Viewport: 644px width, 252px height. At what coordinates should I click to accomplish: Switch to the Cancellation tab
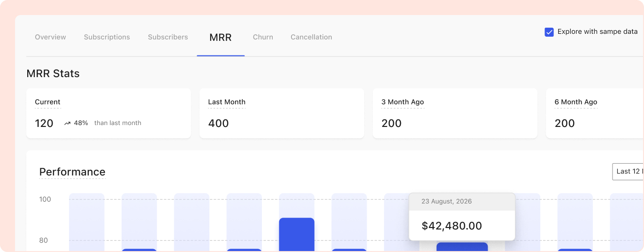[x=311, y=37]
